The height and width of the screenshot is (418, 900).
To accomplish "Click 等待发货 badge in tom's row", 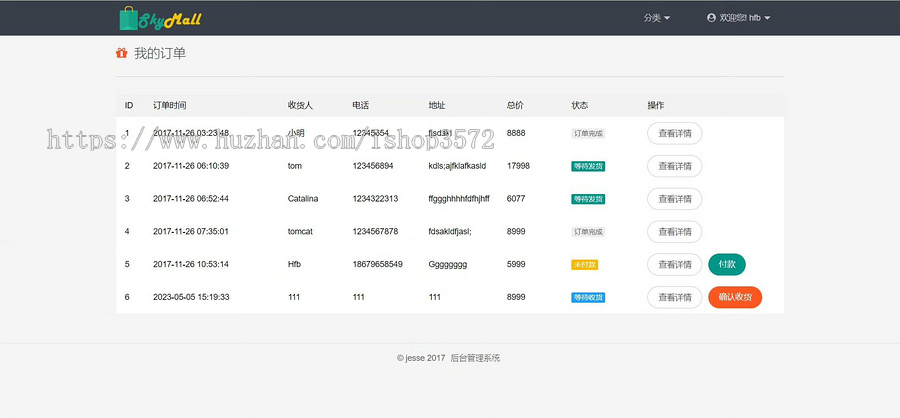I will (x=588, y=167).
